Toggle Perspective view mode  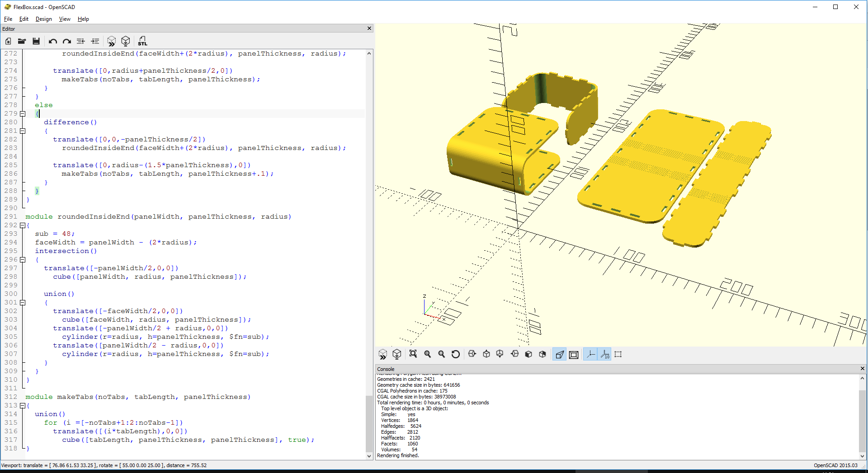click(560, 355)
